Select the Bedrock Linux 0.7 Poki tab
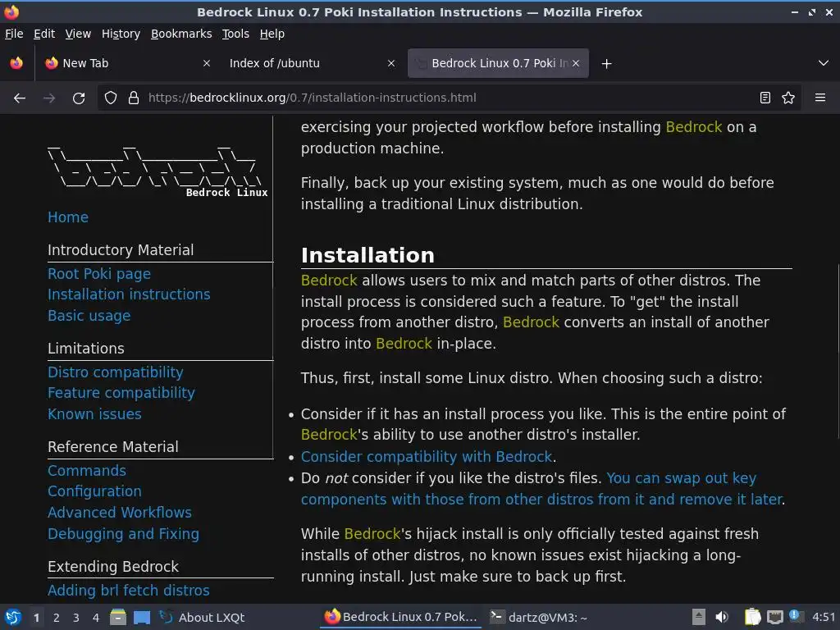This screenshot has width=840, height=630. coord(498,63)
